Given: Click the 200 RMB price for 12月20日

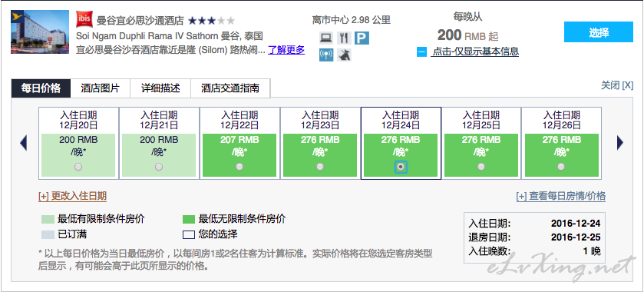Looking at the screenshot, I should click(x=78, y=140).
